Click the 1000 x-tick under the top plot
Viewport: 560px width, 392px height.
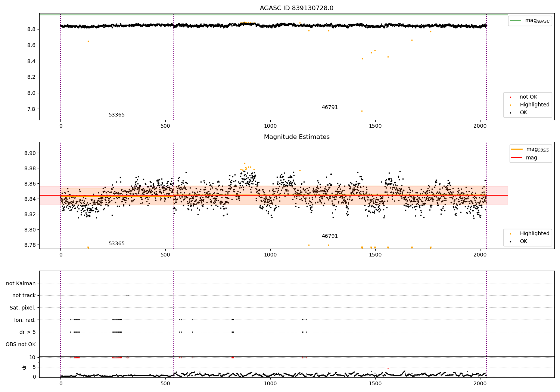[270, 126]
